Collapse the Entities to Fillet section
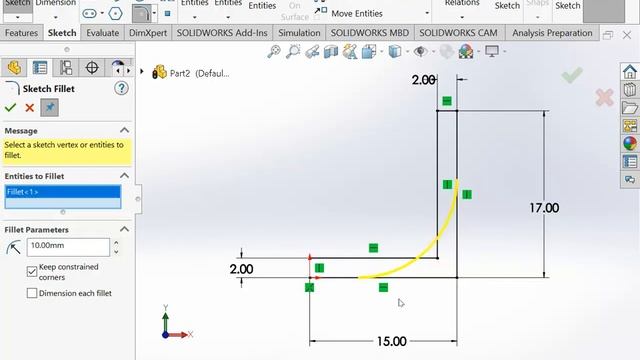This screenshot has width=640, height=360. coord(124,176)
